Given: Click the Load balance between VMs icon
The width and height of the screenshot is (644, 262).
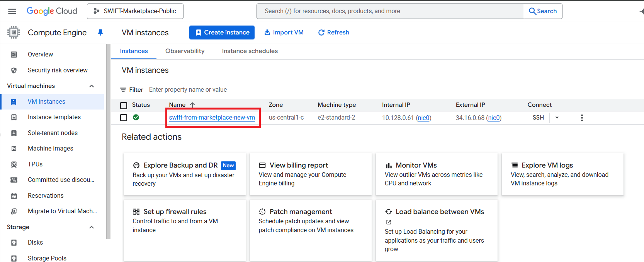Looking at the screenshot, I should coord(389,212).
